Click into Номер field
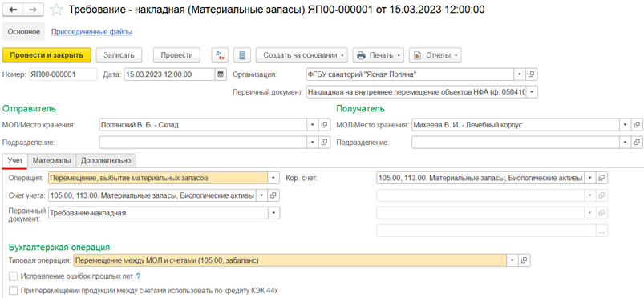The height and width of the screenshot is (298, 644). tap(63, 74)
